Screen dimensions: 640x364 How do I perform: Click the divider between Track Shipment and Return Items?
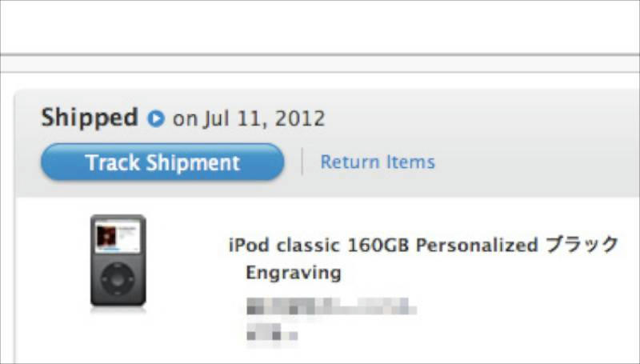point(302,162)
